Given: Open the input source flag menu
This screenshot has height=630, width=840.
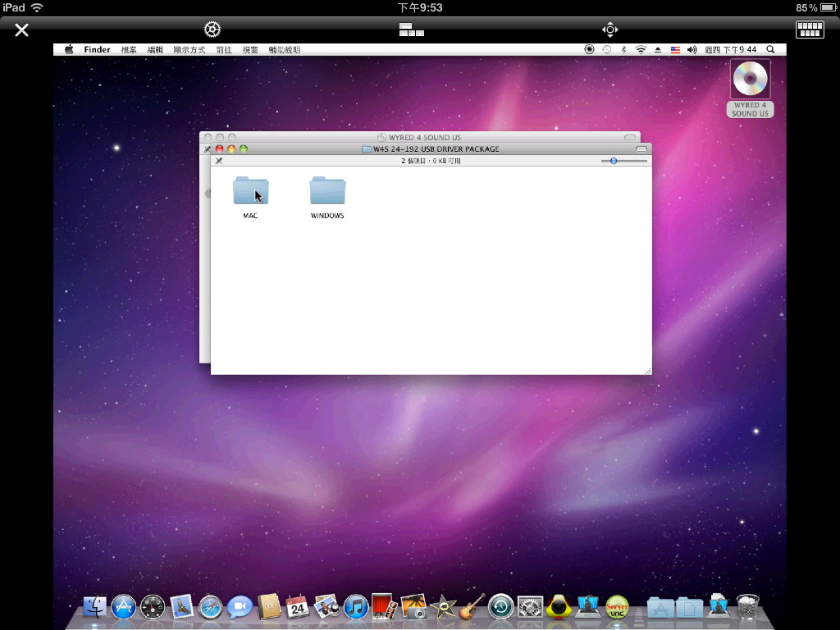Looking at the screenshot, I should tap(675, 49).
